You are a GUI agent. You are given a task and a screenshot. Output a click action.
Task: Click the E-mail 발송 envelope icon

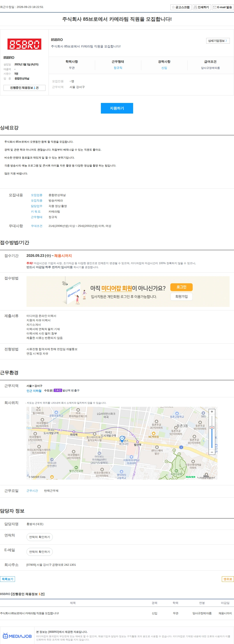pos(215,7)
